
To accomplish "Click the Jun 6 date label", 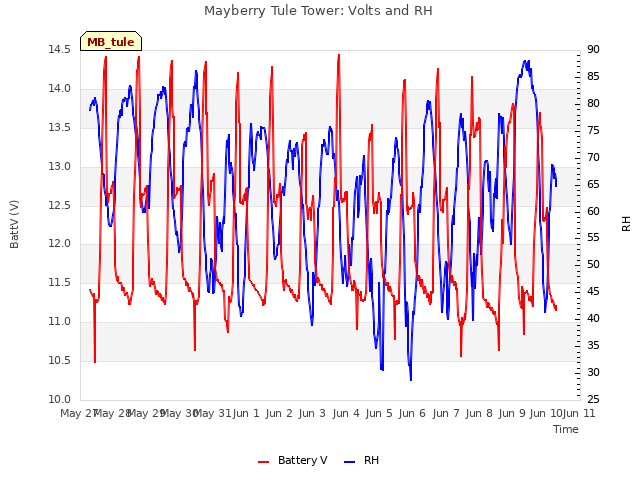I will [412, 413].
